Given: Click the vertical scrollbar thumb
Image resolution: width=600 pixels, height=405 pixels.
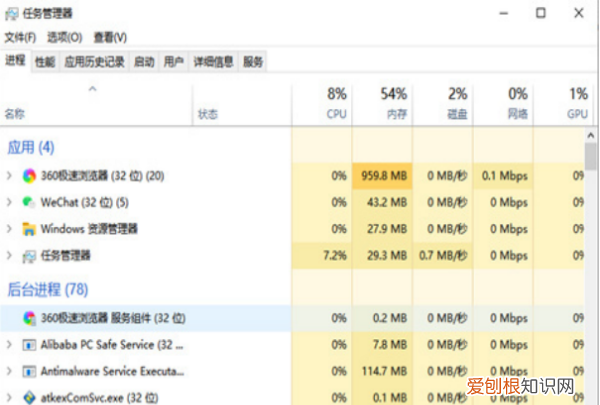Looking at the screenshot, I should 590,157.
